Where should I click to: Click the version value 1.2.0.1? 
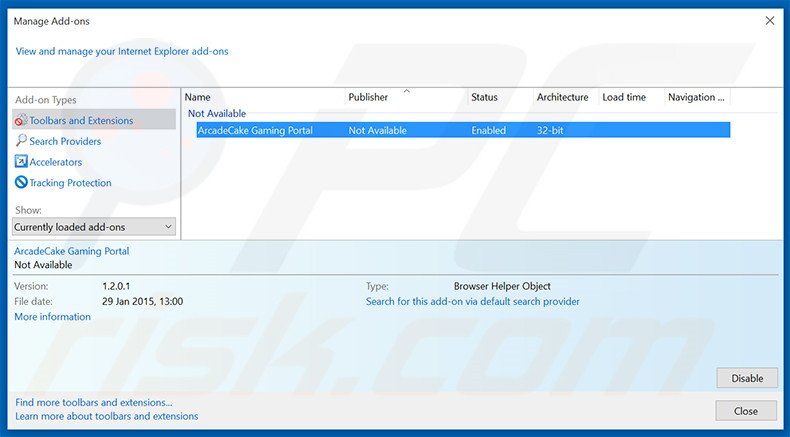pyautogui.click(x=116, y=286)
